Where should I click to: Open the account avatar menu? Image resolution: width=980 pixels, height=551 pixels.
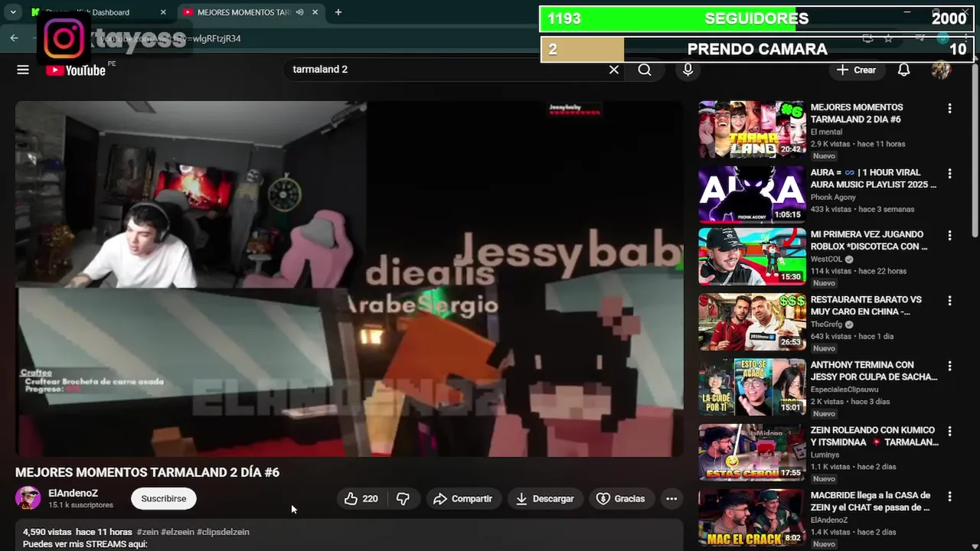[x=941, y=70]
